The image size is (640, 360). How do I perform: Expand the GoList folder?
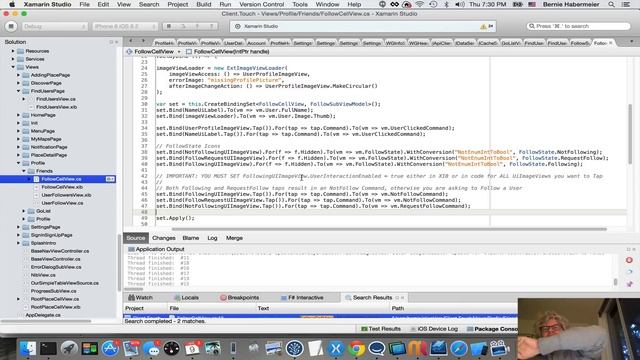(x=24, y=211)
